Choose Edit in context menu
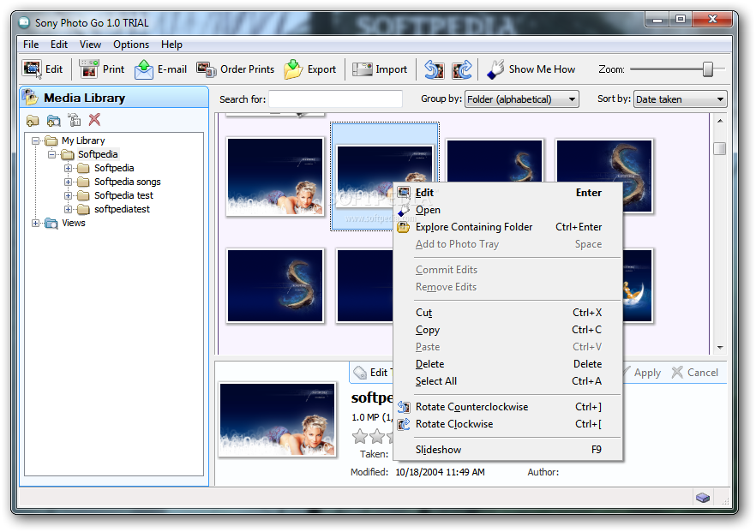Image resolution: width=756 pixels, height=532 pixels. coord(508,193)
